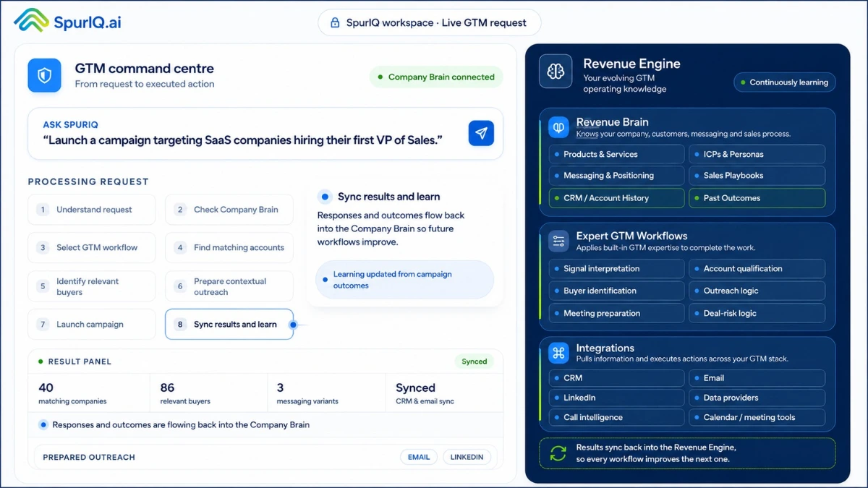The image size is (868, 488).
Task: Select step 3 Select GTM workflow
Action: click(x=92, y=247)
